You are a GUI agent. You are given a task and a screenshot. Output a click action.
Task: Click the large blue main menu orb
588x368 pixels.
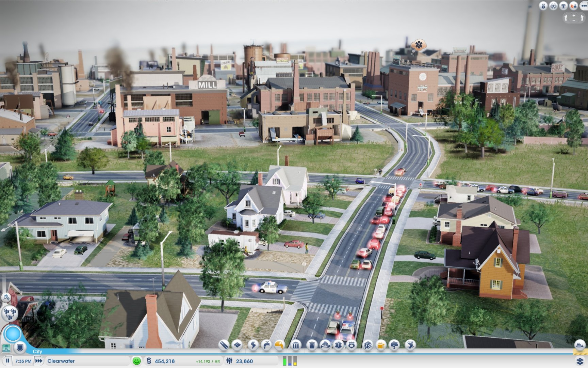tap(13, 334)
